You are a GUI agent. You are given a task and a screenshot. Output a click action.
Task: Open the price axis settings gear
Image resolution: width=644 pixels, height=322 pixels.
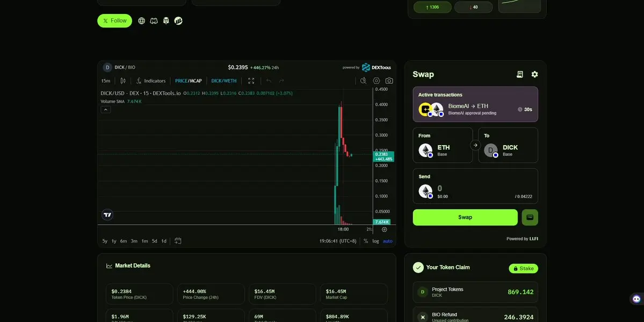[x=385, y=230]
